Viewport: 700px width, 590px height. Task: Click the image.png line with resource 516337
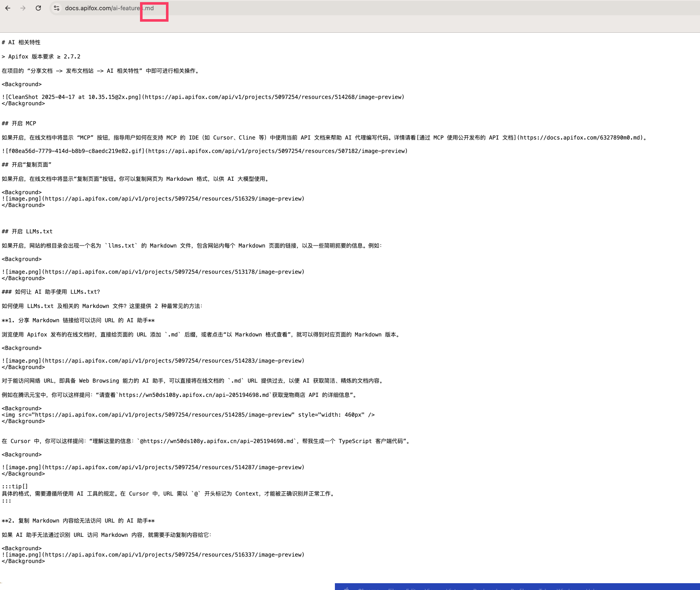pyautogui.click(x=153, y=555)
